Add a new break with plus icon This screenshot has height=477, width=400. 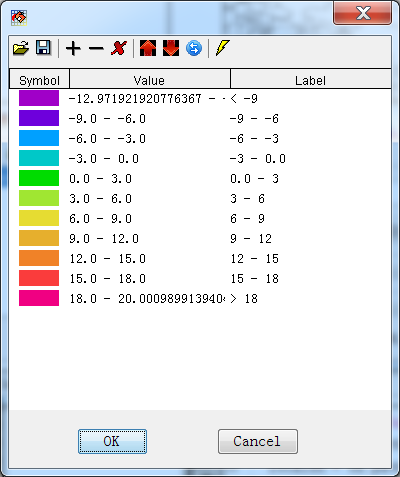[x=73, y=48]
